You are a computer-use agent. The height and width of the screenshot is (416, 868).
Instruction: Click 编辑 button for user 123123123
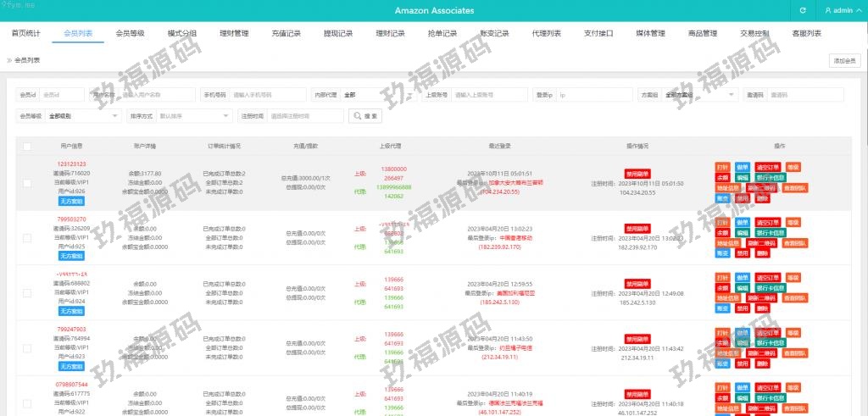point(742,178)
